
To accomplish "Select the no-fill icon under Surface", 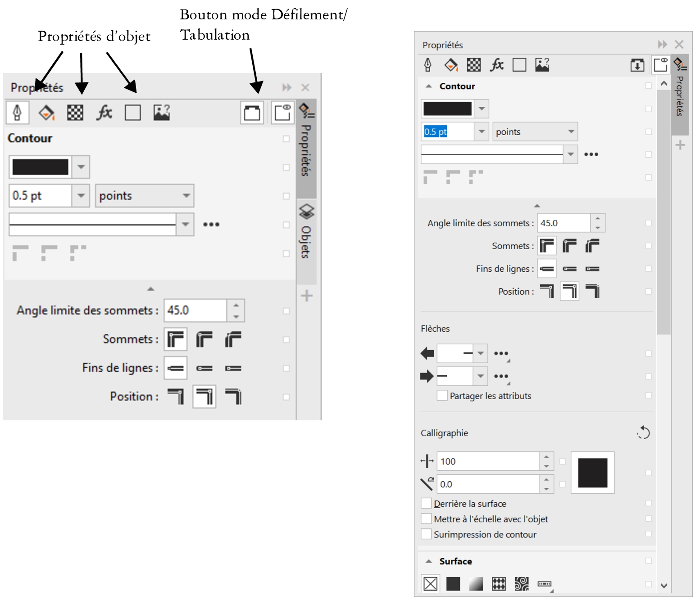I will click(x=430, y=583).
